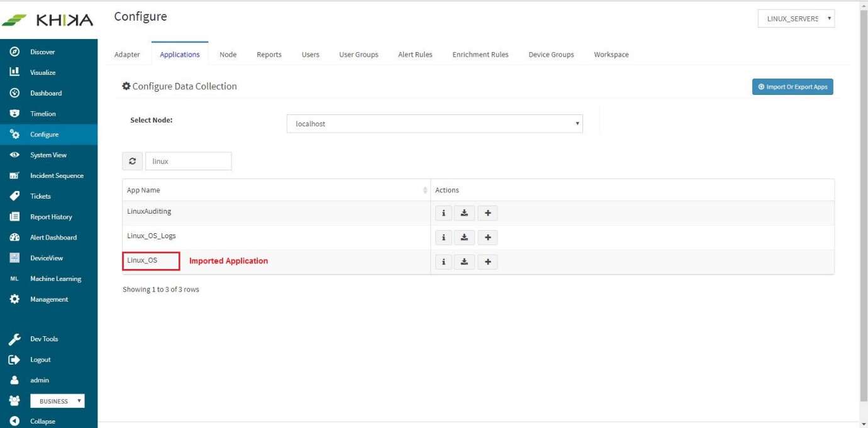Select the Applications tab
This screenshot has height=428, width=868.
[x=180, y=55]
